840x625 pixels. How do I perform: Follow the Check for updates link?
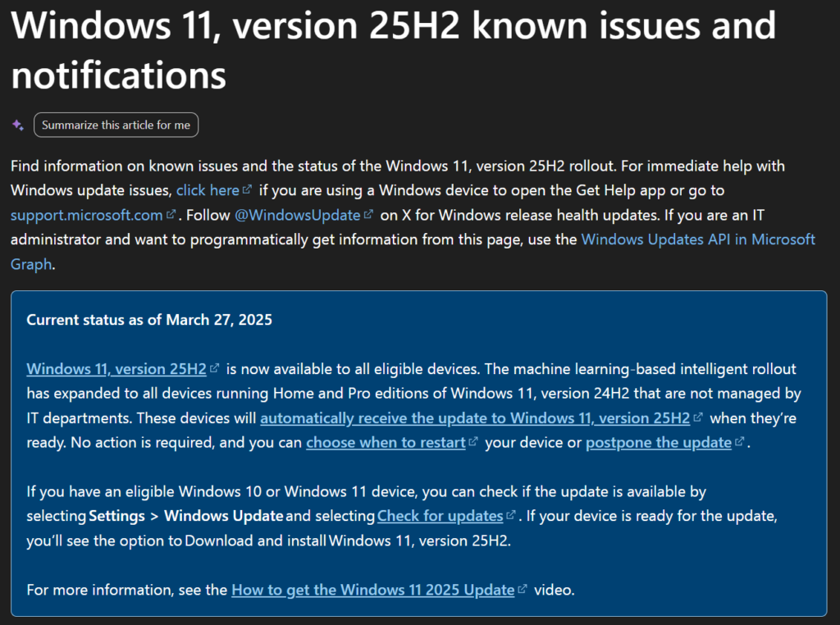(440, 516)
